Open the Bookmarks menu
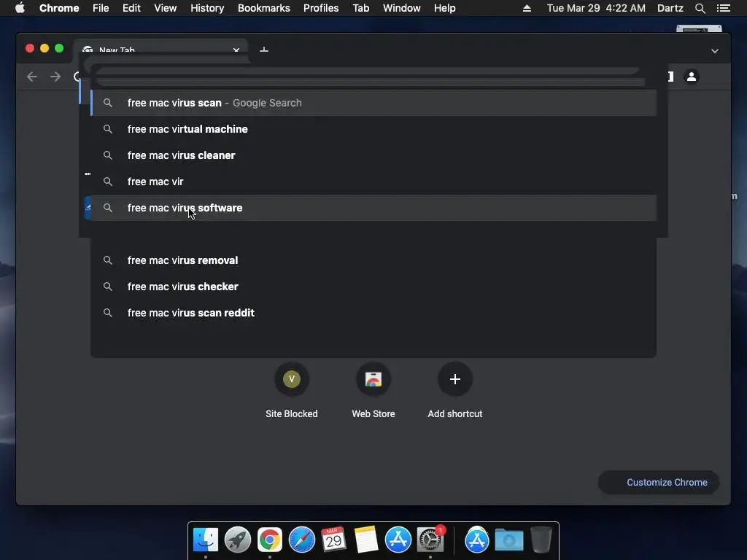Screen dimensions: 747x560 click(264, 8)
